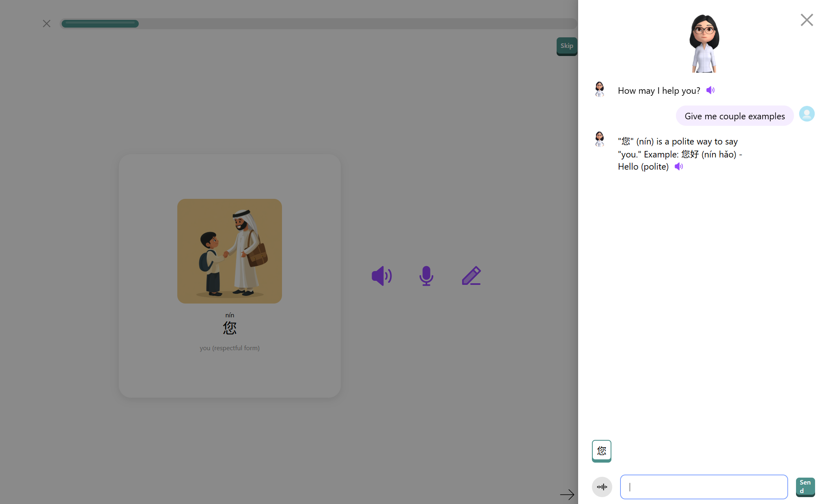Click the 'Give me couple examples' message bubble
The image size is (824, 504).
(x=735, y=116)
